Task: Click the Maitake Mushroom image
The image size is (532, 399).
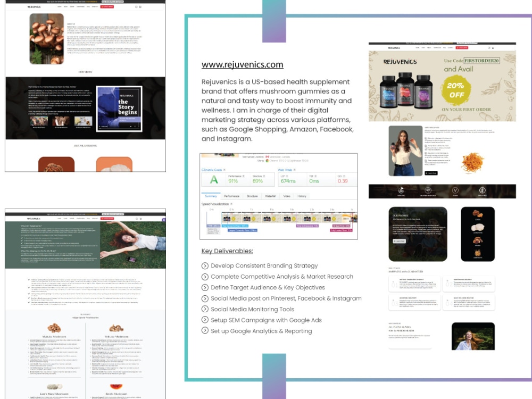Action: pyautogui.click(x=54, y=328)
